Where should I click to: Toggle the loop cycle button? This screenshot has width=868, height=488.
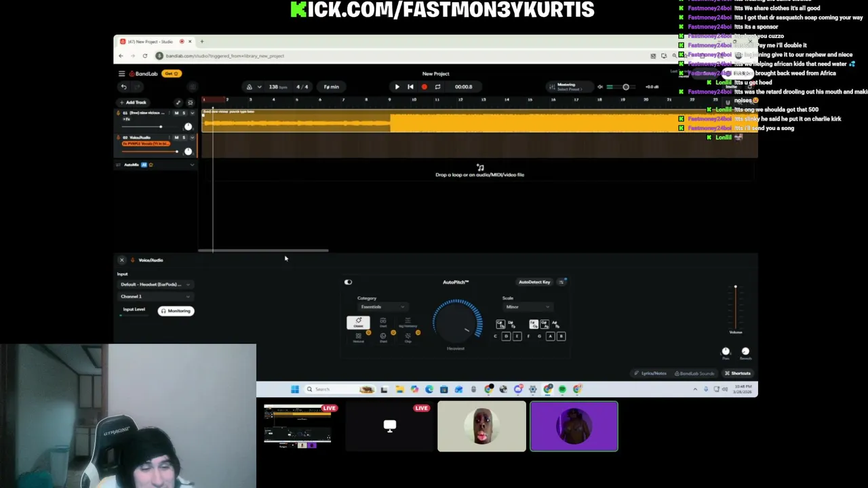point(437,87)
